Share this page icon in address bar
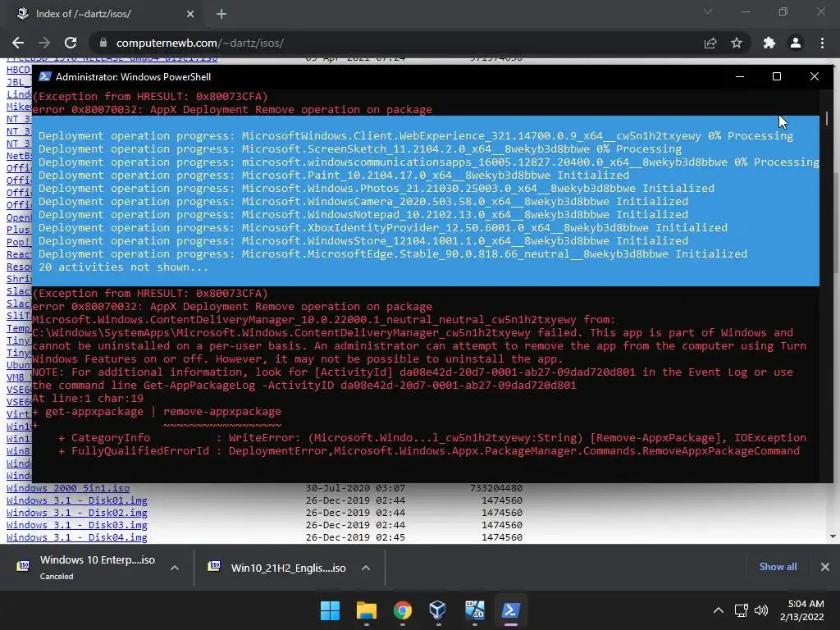 pos(710,43)
